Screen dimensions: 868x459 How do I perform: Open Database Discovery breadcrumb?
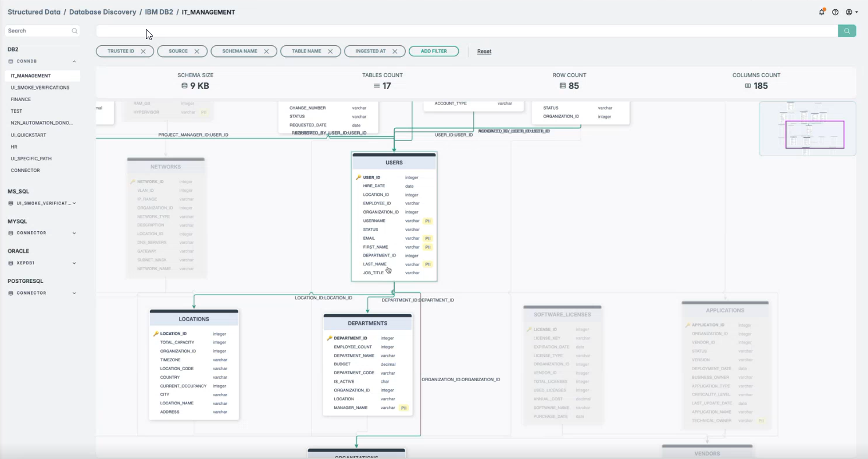pos(102,12)
